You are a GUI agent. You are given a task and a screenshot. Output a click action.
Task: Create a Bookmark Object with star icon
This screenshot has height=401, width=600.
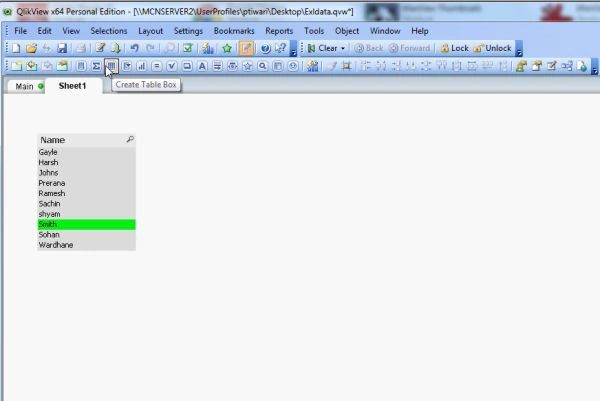(248, 66)
